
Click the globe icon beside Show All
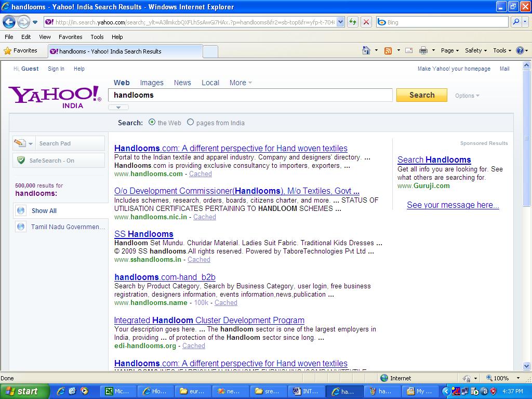(x=21, y=211)
